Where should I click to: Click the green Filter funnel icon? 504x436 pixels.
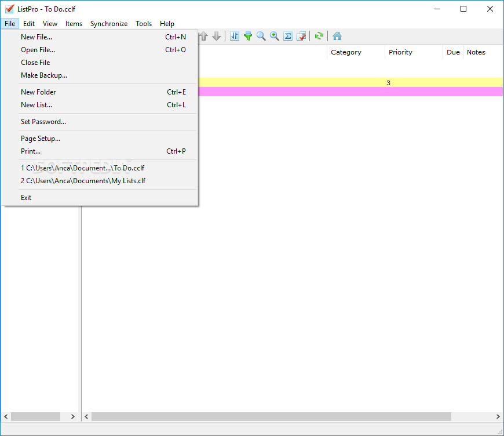click(248, 36)
